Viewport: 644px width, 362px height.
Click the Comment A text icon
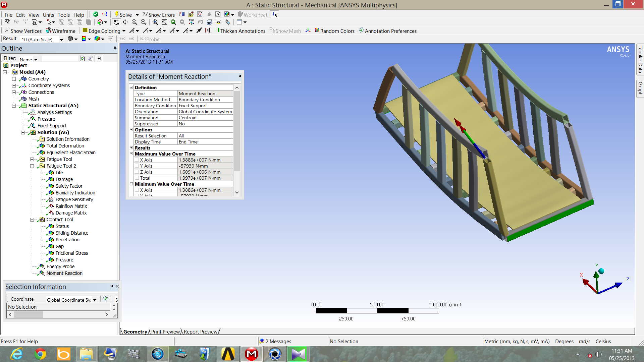pyautogui.click(x=218, y=14)
